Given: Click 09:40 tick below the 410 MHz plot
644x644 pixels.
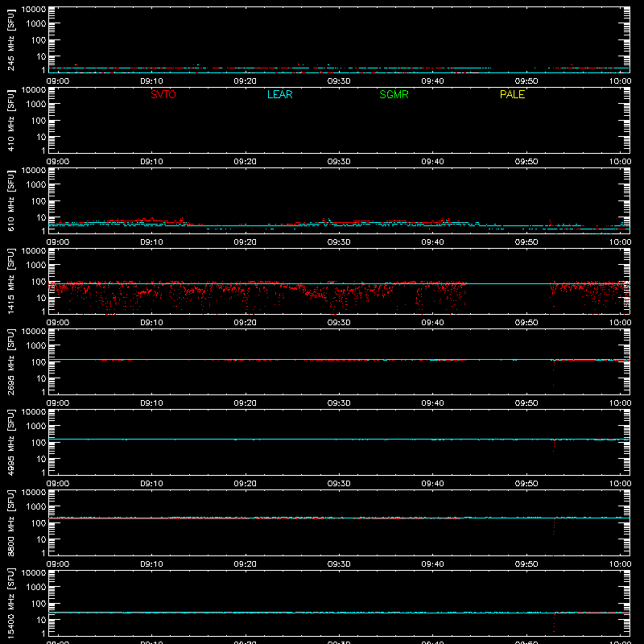Looking at the screenshot, I should 432,162.
